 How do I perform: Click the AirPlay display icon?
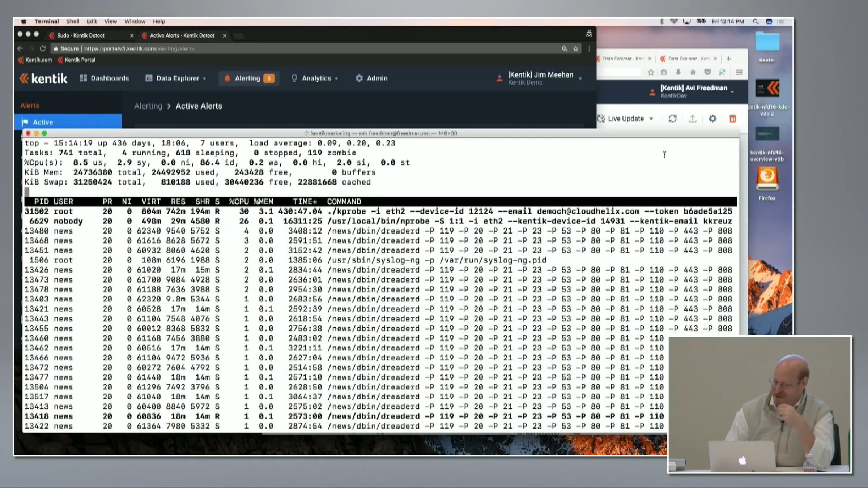(x=686, y=22)
